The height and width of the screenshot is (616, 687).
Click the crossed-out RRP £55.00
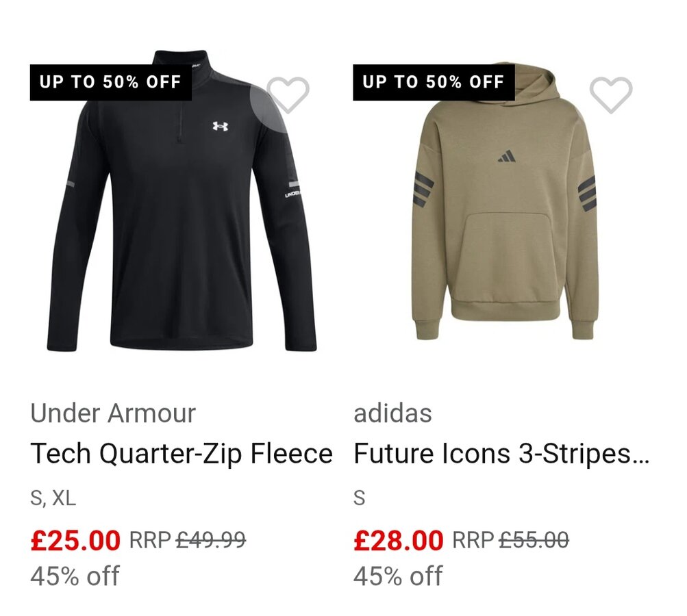coord(534,541)
